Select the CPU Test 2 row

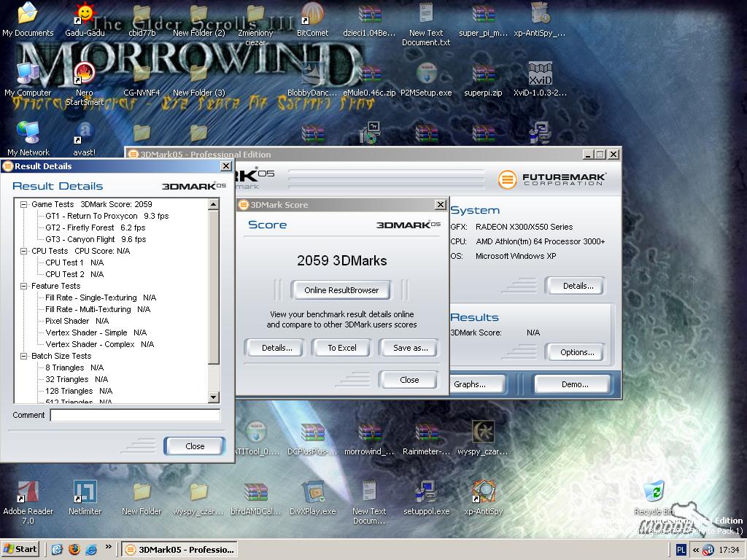(74, 274)
